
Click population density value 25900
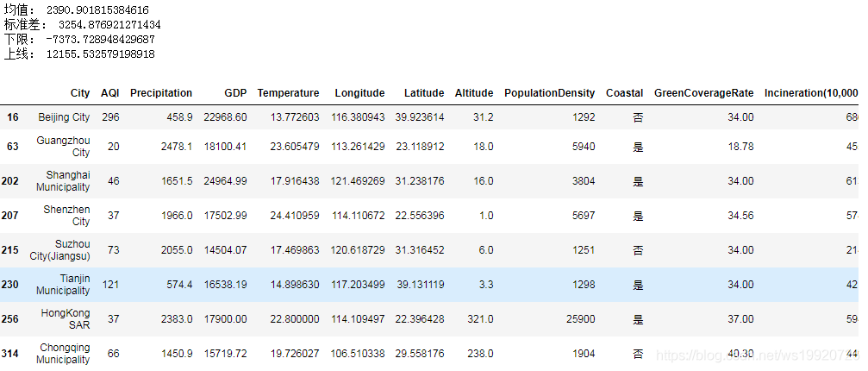point(581,319)
